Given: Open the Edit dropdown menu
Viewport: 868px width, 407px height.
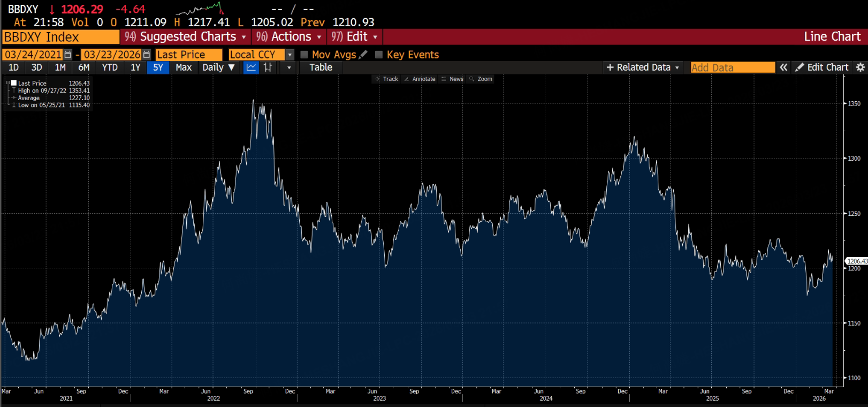Looking at the screenshot, I should (x=355, y=37).
